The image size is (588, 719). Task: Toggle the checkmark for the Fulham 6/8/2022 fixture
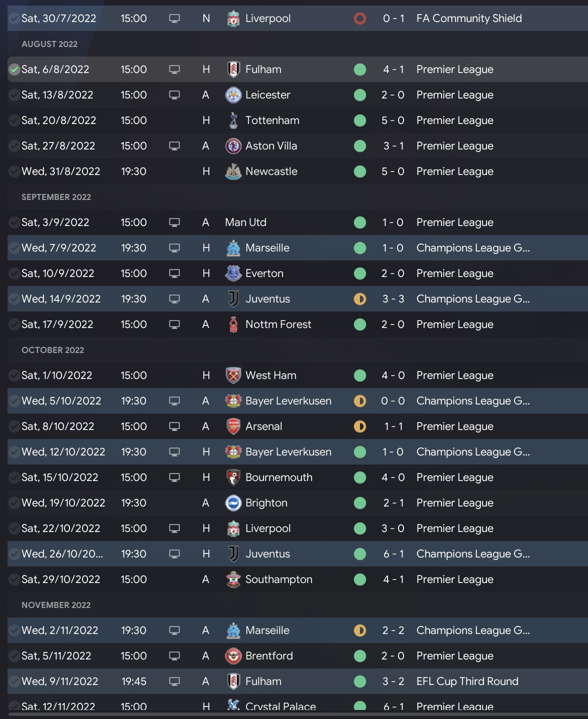(14, 69)
